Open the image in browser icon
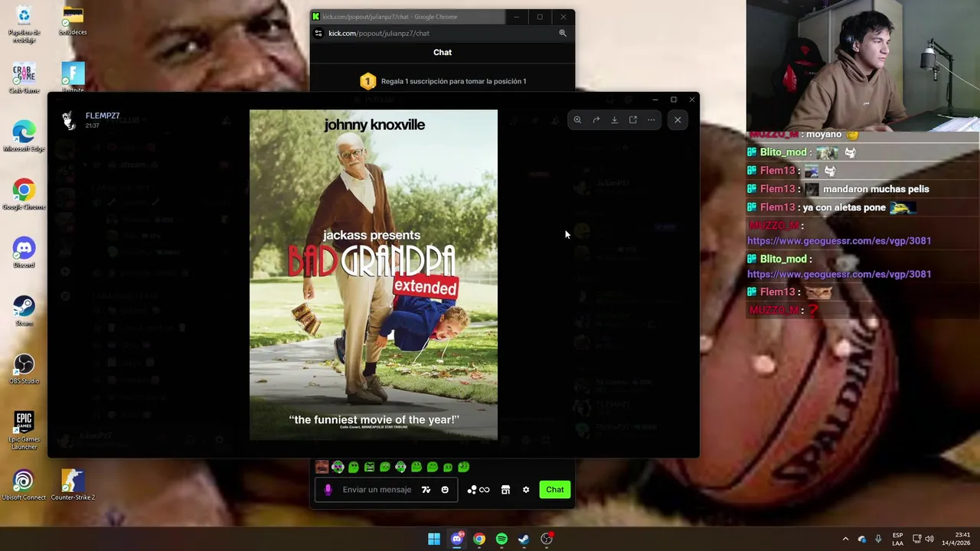Screen dimensions: 980x551 [x=632, y=120]
